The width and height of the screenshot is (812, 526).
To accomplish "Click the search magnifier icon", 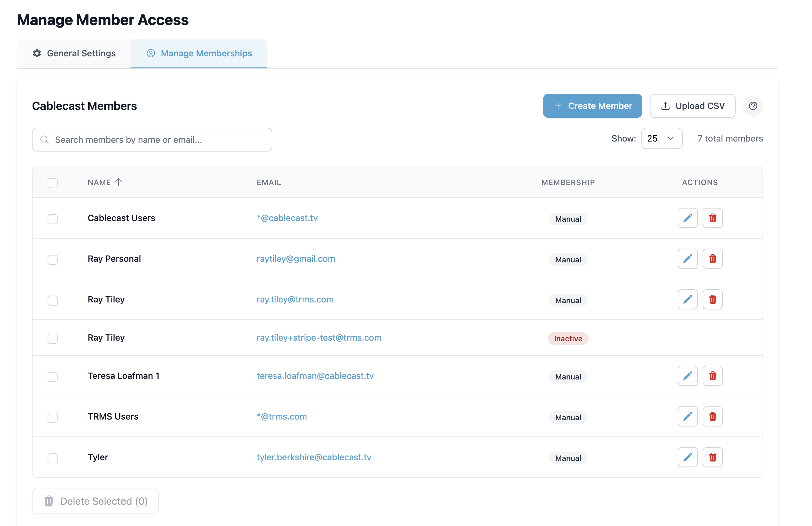I will point(44,140).
